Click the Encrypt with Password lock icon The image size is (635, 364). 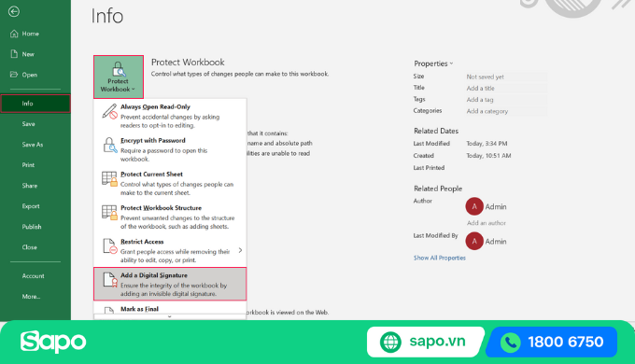(x=109, y=145)
